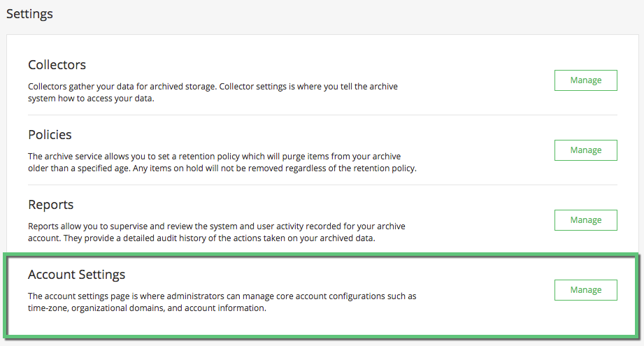The image size is (644, 346).
Task: Click divider line below Policies section
Action: (x=322, y=185)
